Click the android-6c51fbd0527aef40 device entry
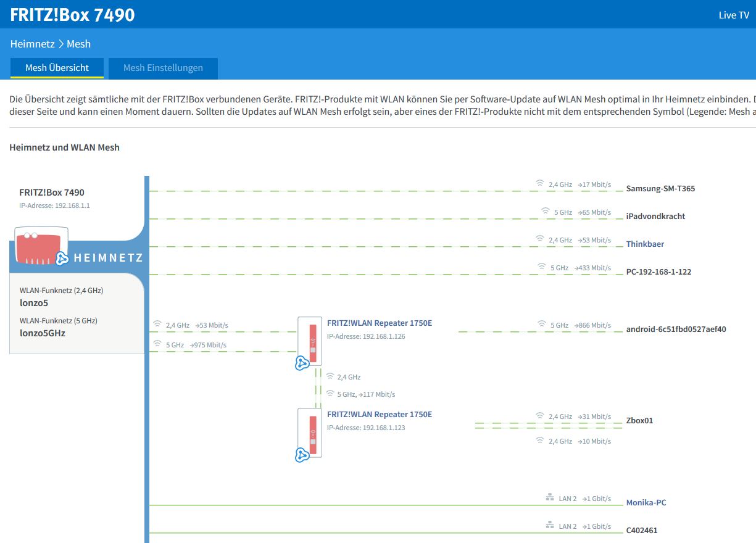756x543 pixels. pyautogui.click(x=676, y=329)
